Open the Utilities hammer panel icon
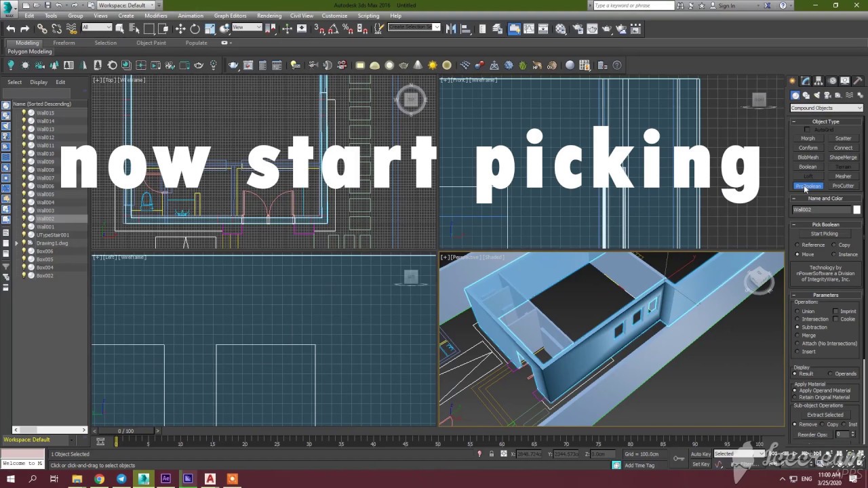 (x=858, y=81)
